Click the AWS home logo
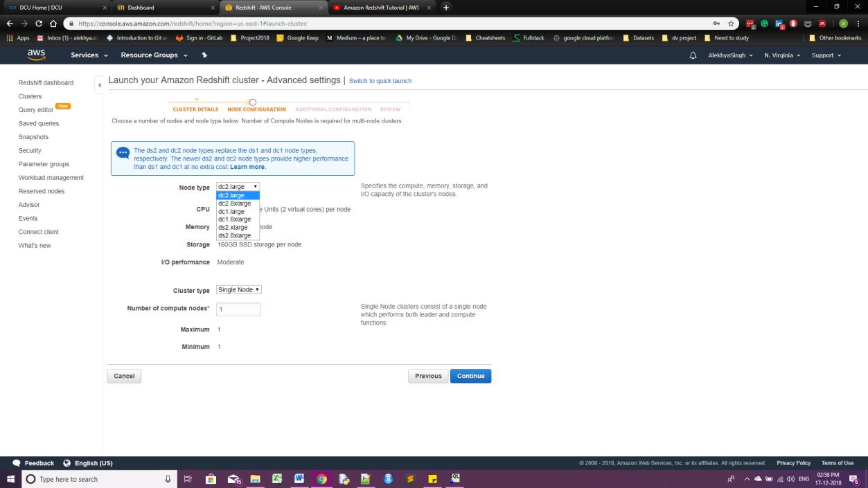 [x=36, y=53]
